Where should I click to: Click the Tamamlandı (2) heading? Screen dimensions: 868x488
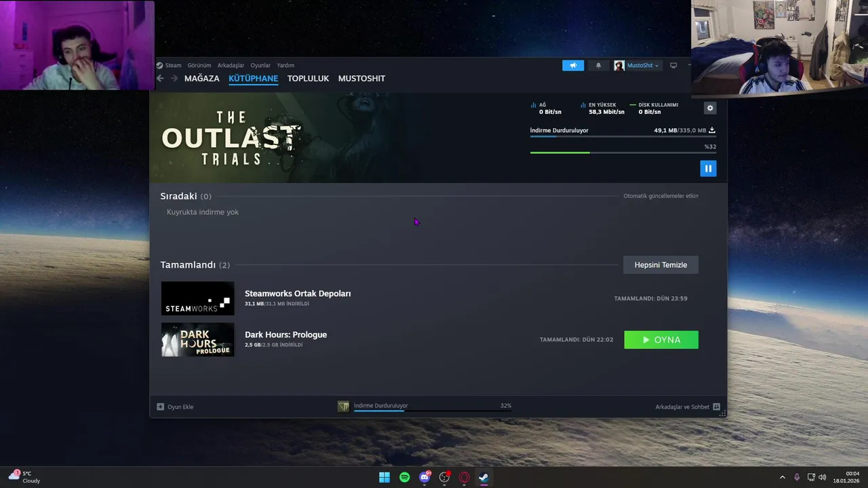point(195,265)
